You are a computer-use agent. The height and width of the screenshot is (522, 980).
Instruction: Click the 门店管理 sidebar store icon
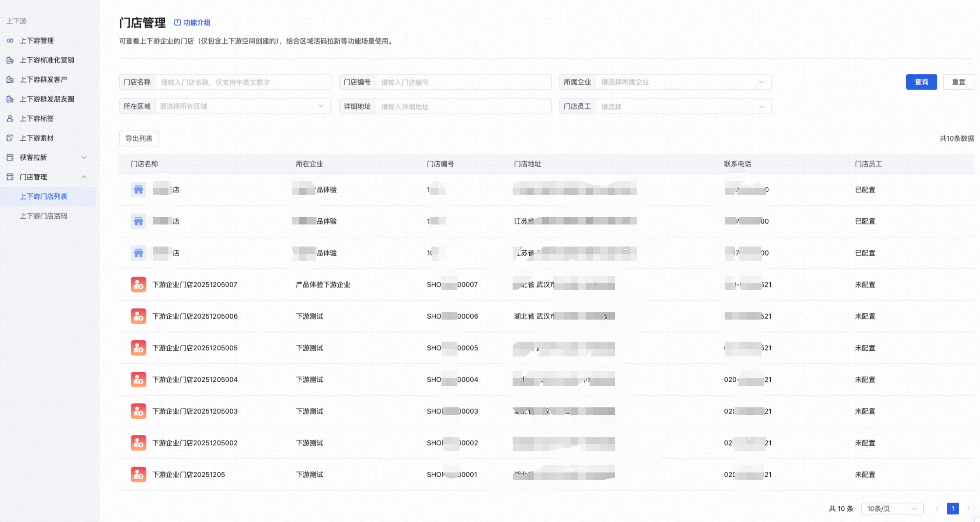[10, 177]
